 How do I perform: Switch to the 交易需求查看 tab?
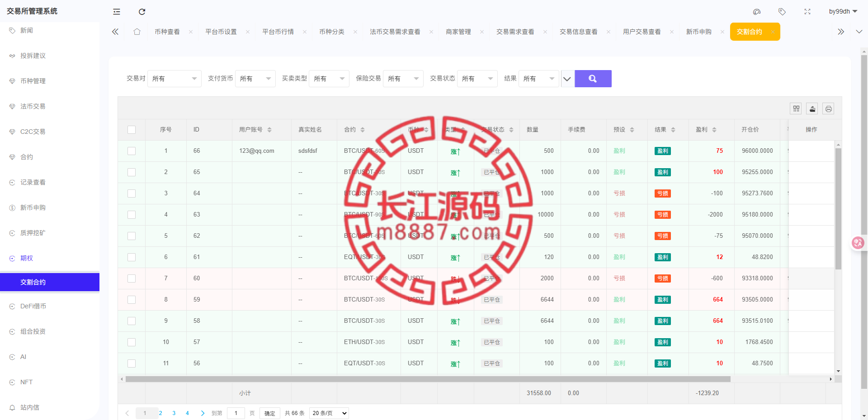[x=515, y=32]
